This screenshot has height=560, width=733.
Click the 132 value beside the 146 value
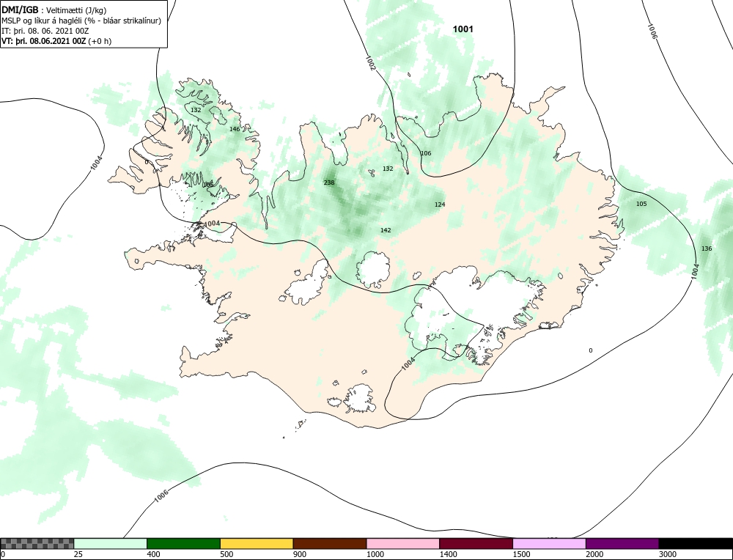(x=196, y=110)
